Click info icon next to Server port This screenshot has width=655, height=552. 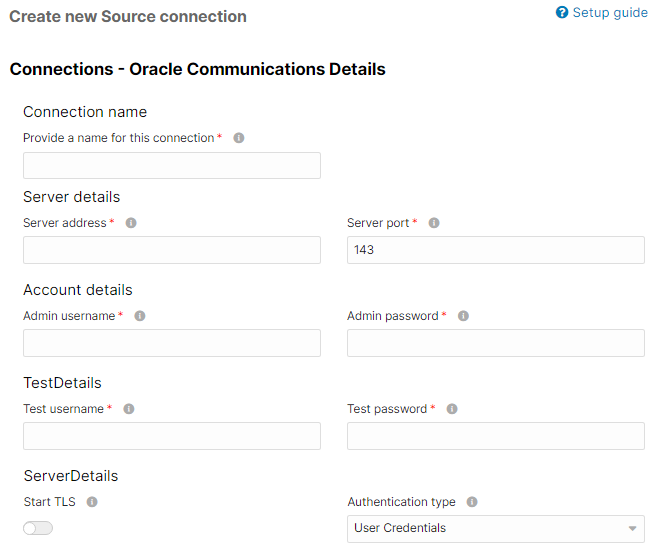tap(434, 223)
